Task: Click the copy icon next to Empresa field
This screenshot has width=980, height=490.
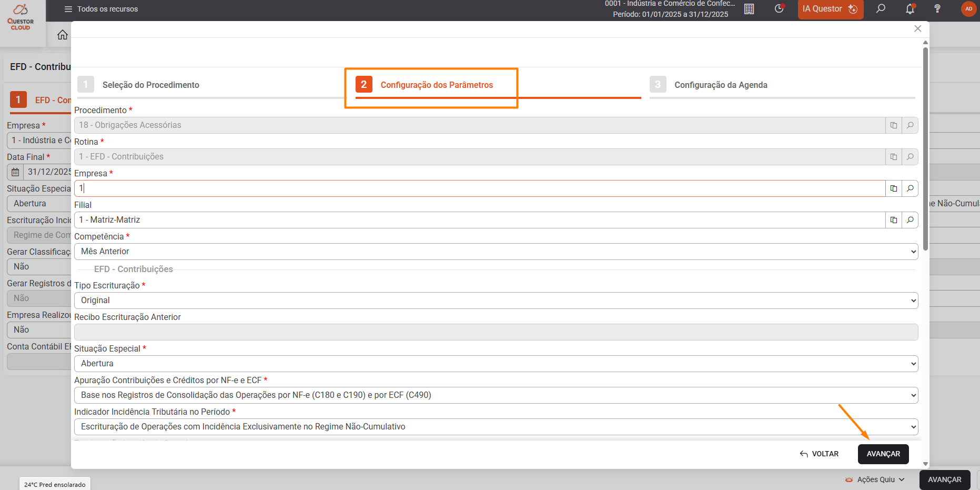Action: 893,188
